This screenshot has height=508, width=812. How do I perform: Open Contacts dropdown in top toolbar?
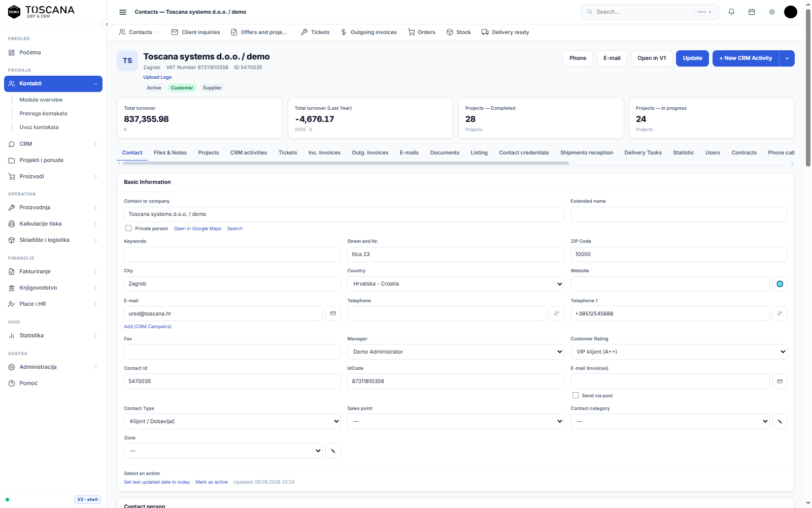click(140, 32)
